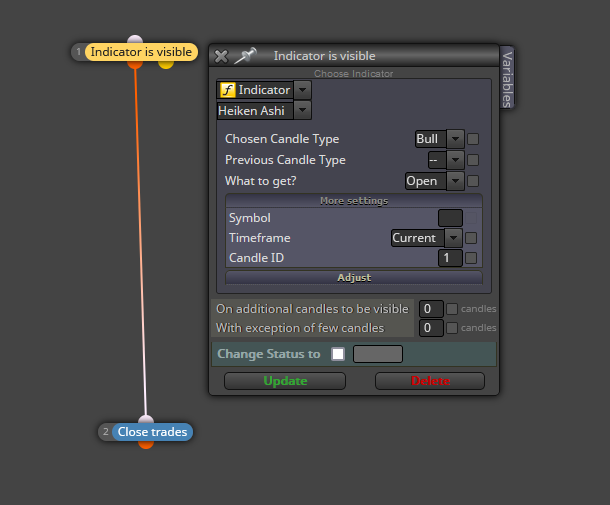
Task: Pin the panel with the pushpin icon
Action: coord(245,56)
